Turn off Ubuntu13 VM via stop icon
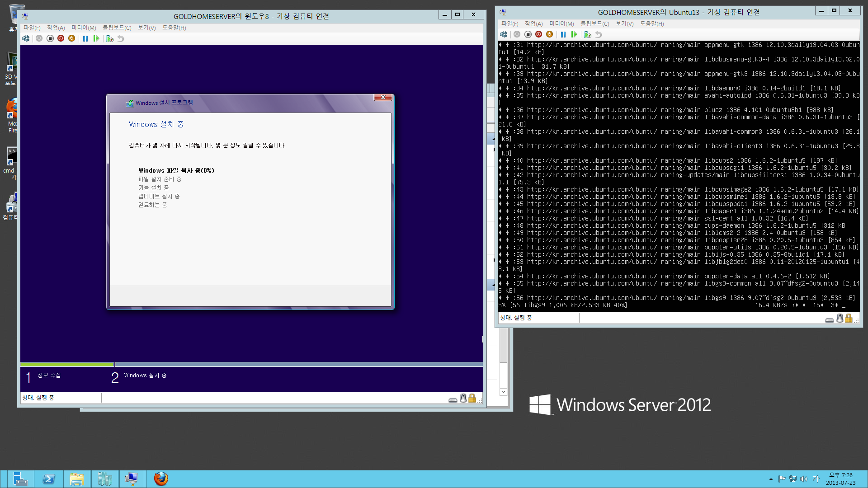 click(528, 34)
